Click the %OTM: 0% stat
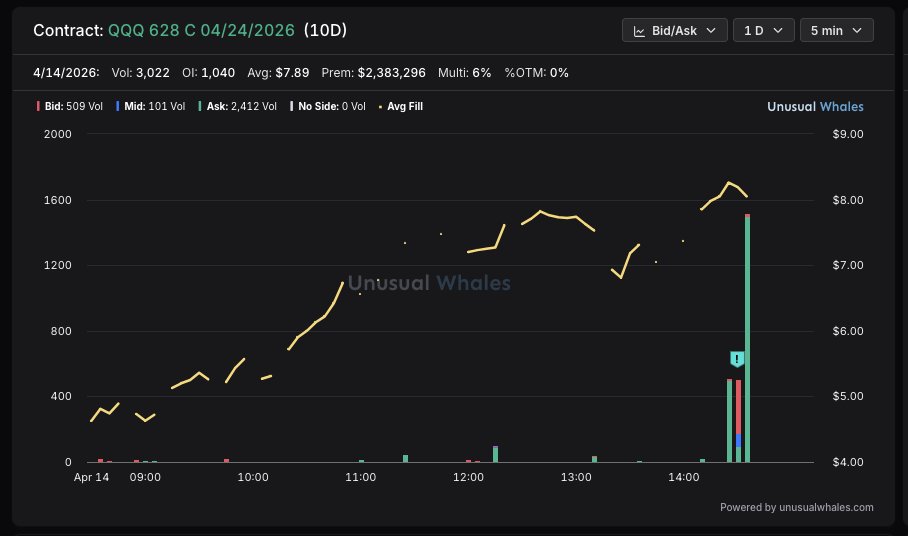908x536 pixels. (536, 73)
